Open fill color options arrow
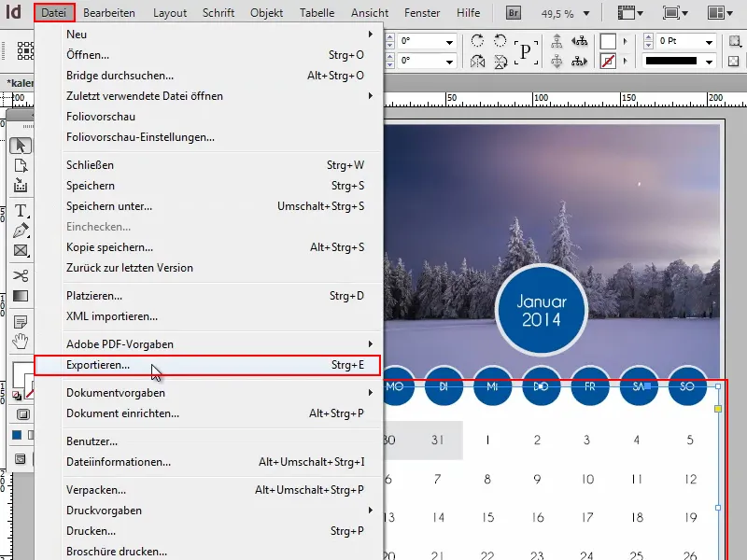The width and height of the screenshot is (747, 560). pos(625,41)
